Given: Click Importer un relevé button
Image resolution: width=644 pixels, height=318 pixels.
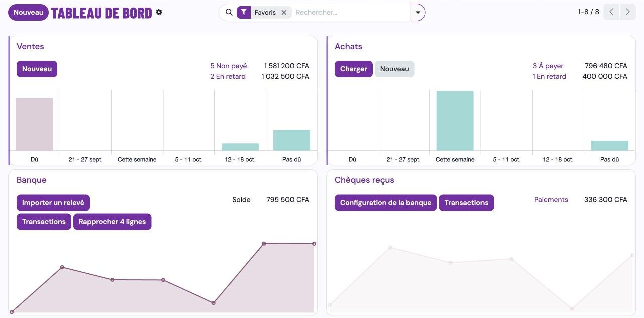Looking at the screenshot, I should 53,203.
